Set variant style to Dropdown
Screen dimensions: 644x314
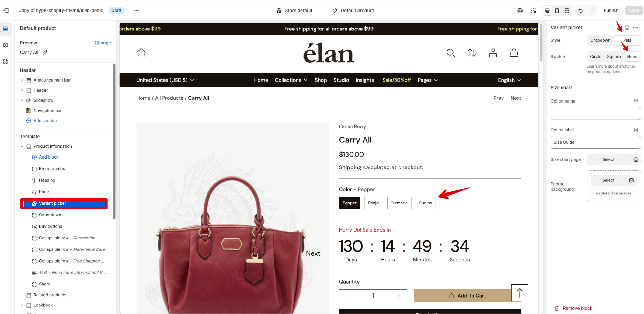click(600, 40)
